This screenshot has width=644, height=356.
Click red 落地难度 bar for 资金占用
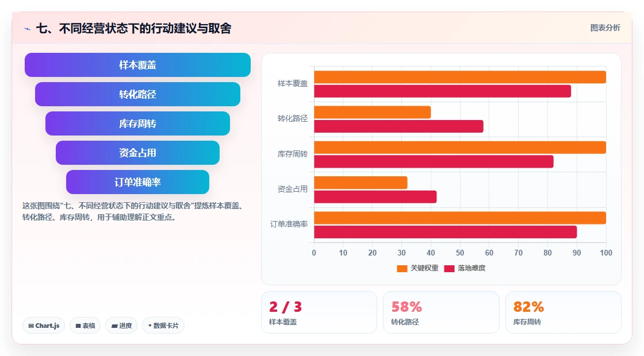(375, 197)
